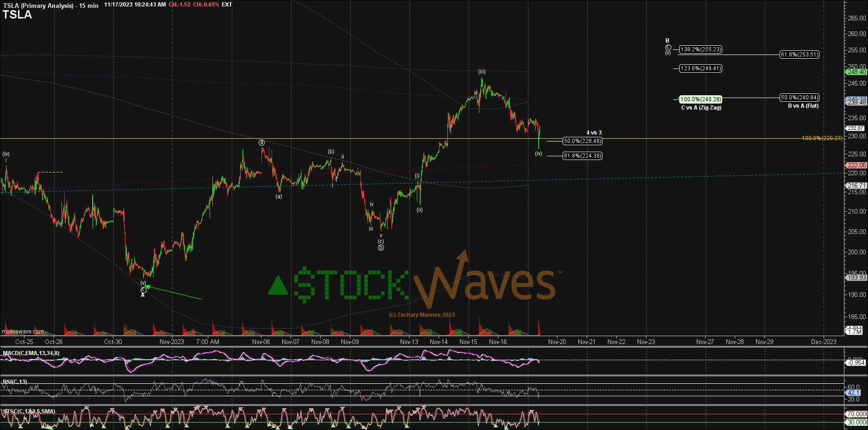Click the 'CH:-1.52' change value
Image resolution: width=868 pixels, height=430 pixels.
(x=180, y=5)
